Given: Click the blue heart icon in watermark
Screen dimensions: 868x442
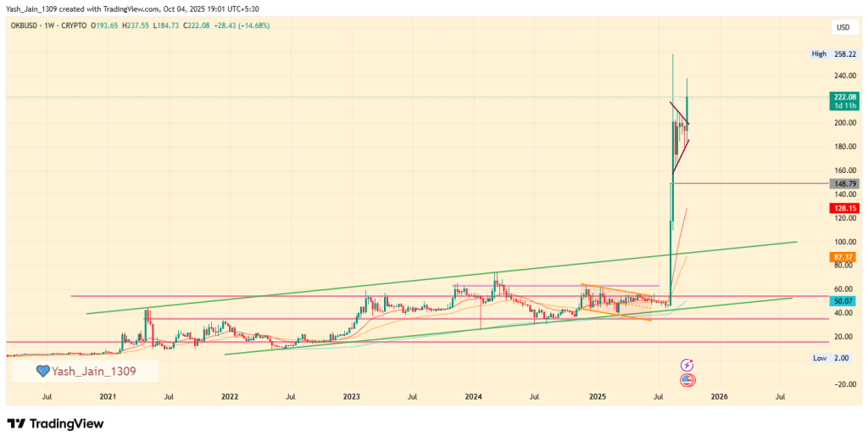Looking at the screenshot, I should coord(42,371).
